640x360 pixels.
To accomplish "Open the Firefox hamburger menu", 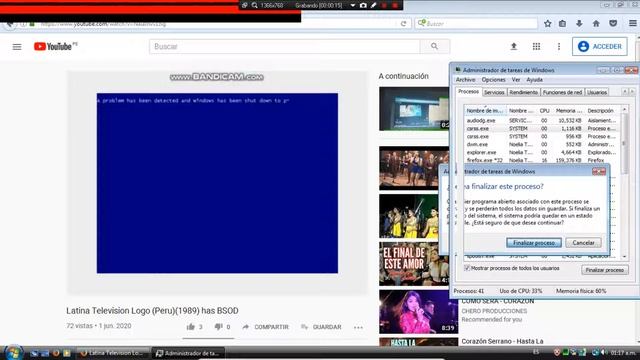I will (633, 24).
